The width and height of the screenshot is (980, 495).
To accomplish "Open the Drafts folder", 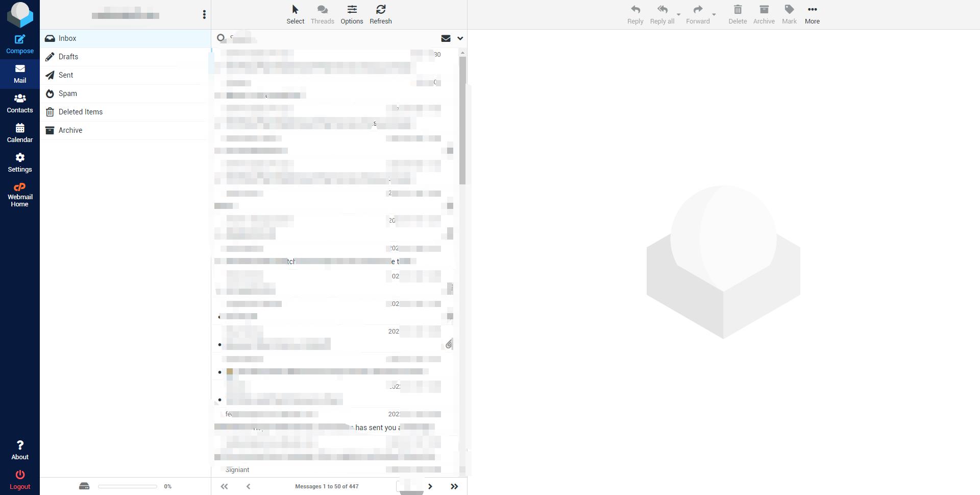I will coord(125,57).
